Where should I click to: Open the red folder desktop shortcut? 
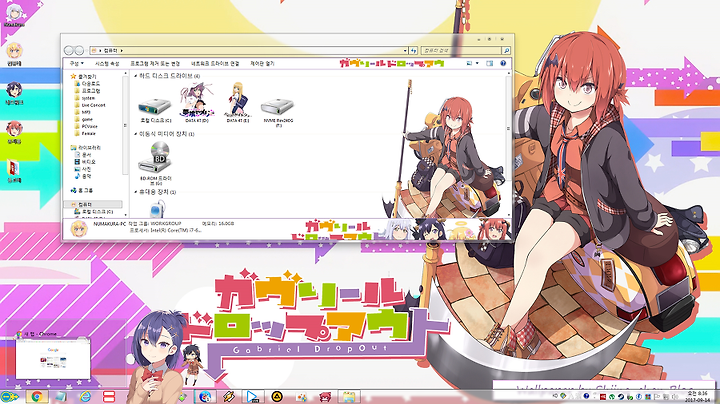coord(14,171)
